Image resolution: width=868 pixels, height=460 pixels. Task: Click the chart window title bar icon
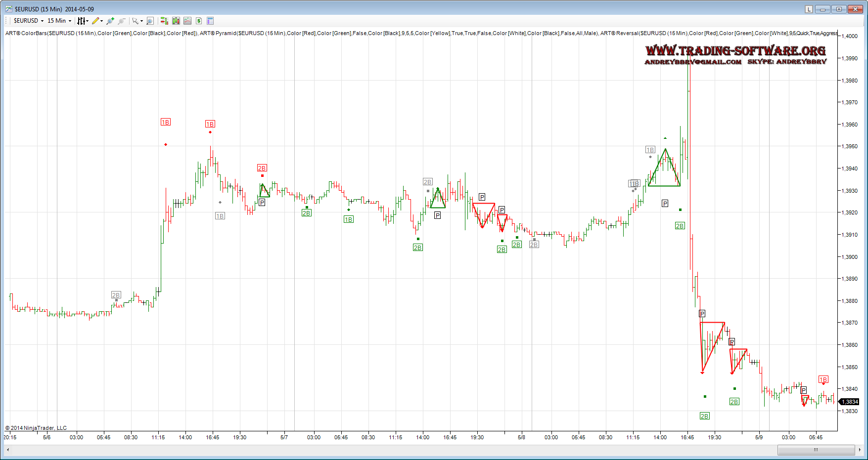tap(8, 9)
